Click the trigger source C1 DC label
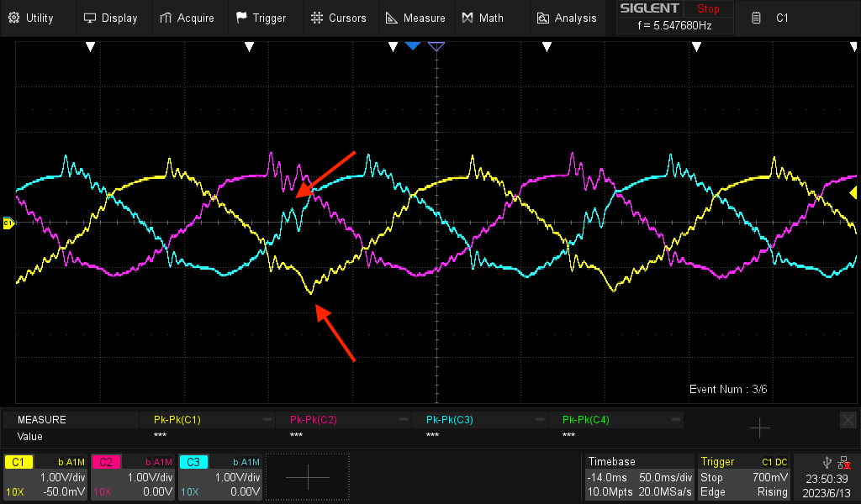This screenshot has width=861, height=504. point(774,462)
